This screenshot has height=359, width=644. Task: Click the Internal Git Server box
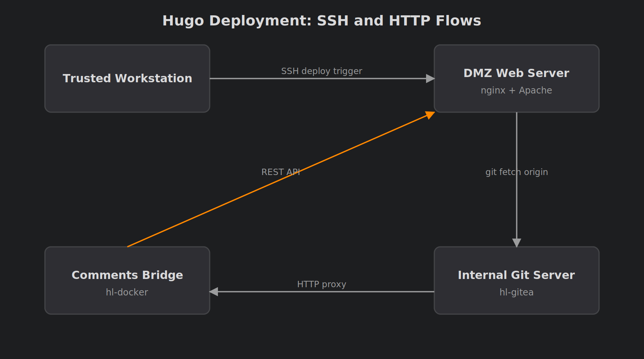click(517, 280)
